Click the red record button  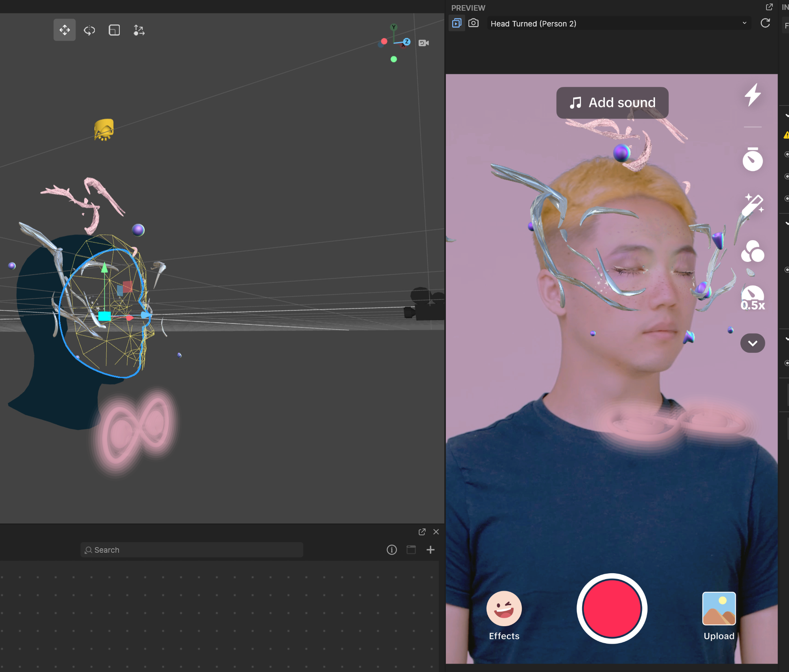pos(612,608)
